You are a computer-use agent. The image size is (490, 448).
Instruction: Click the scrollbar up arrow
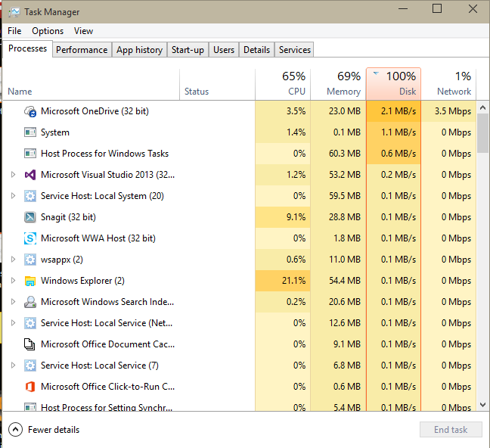(x=482, y=108)
